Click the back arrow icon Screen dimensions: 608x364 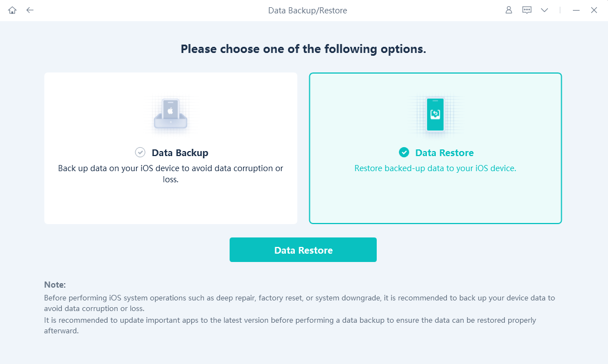pos(30,11)
